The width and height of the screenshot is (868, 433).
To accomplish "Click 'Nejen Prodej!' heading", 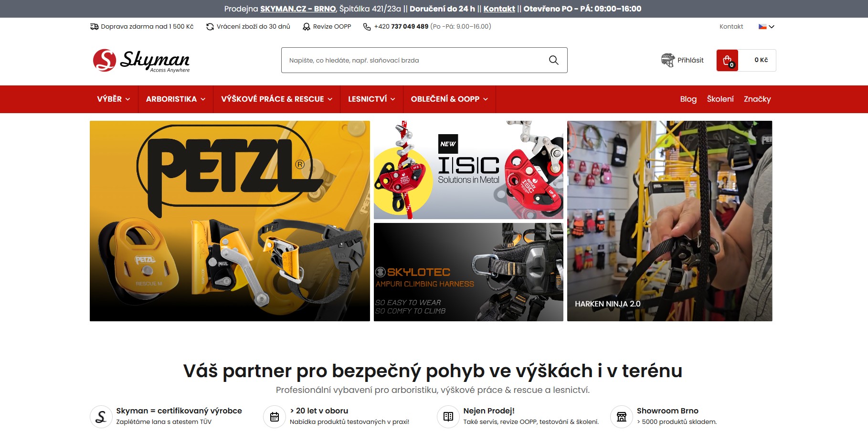I will 489,411.
